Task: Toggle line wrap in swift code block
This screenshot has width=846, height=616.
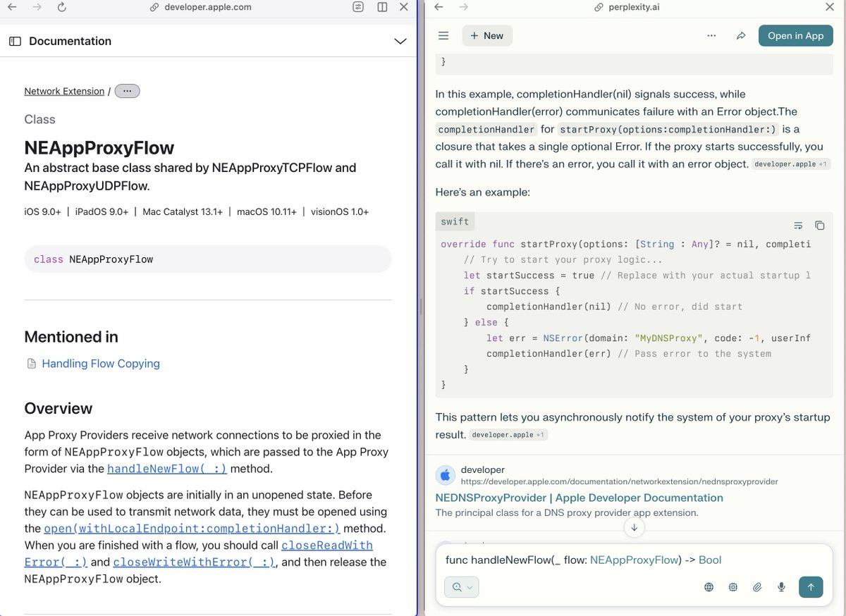Action: point(798,226)
